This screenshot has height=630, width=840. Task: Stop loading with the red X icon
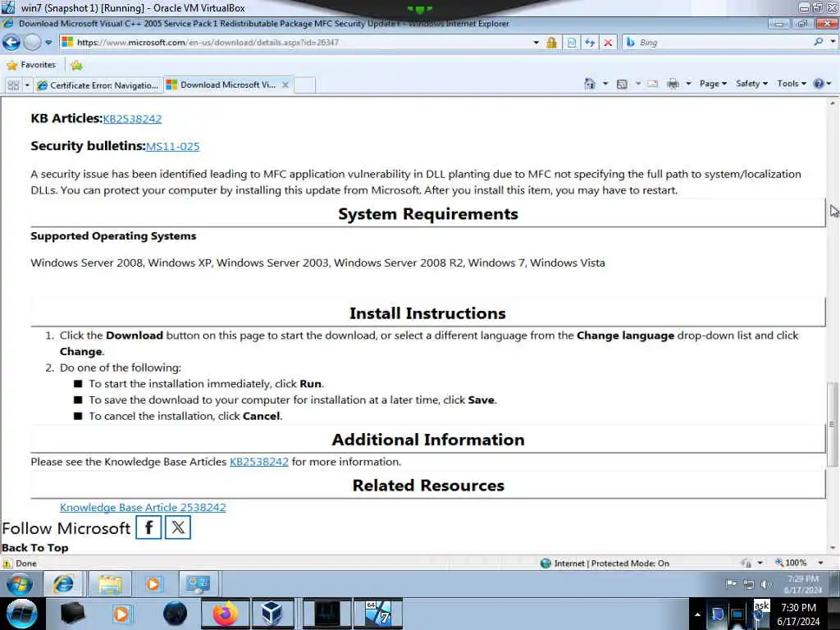pos(608,43)
